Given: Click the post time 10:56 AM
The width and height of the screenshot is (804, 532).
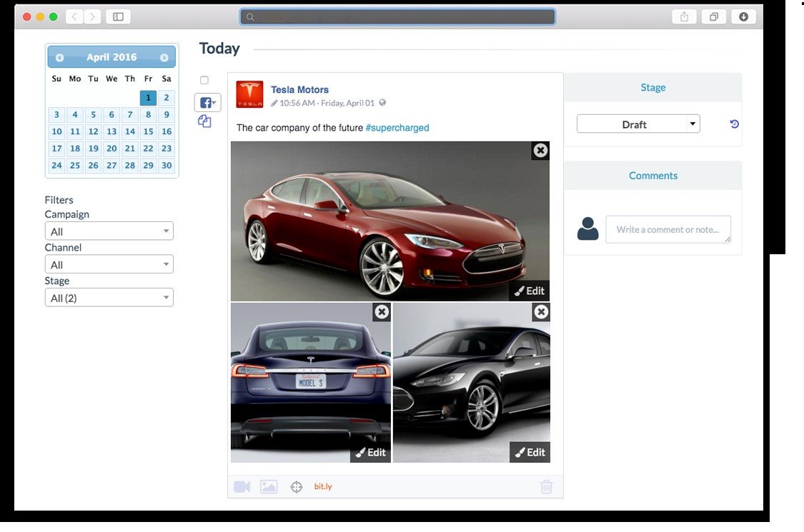Looking at the screenshot, I should click(297, 103).
